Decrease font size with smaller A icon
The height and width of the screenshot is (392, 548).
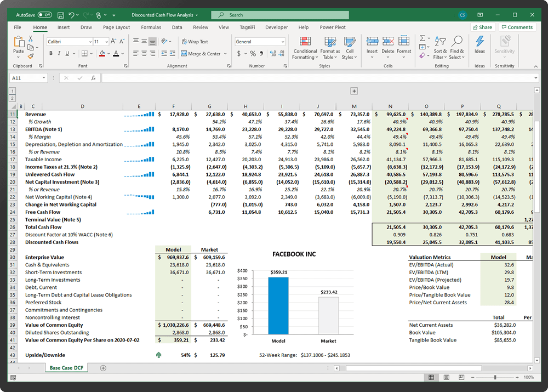[x=122, y=41]
